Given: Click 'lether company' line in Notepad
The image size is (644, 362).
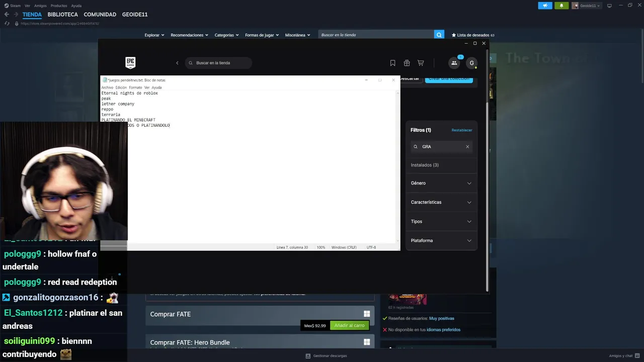Looking at the screenshot, I should pos(118,104).
